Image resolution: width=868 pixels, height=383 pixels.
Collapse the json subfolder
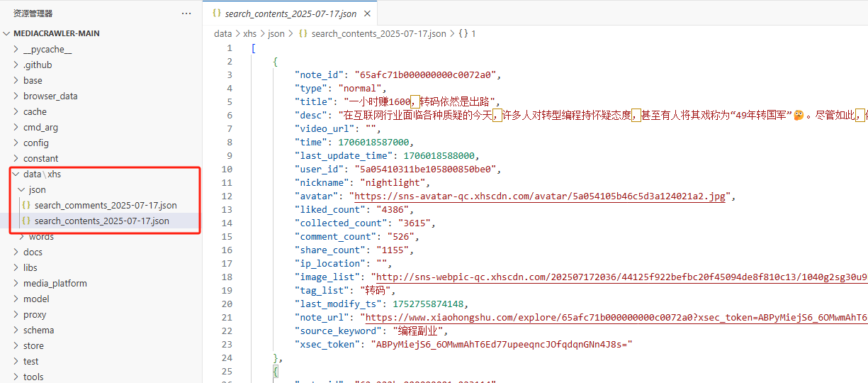click(x=21, y=190)
